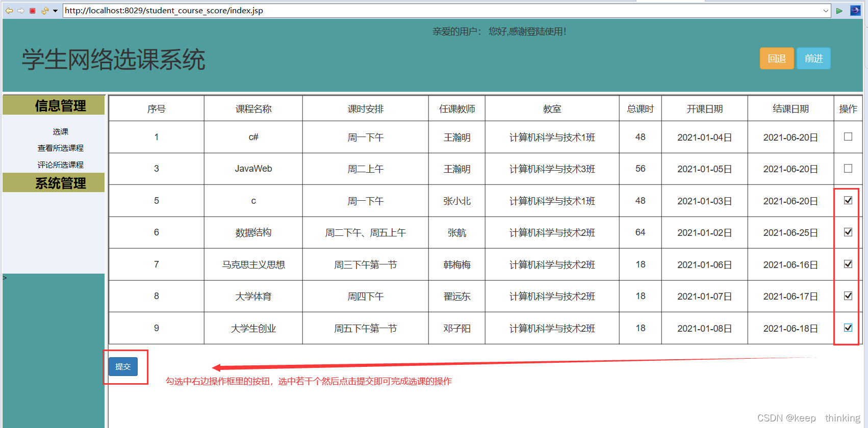The width and height of the screenshot is (868, 428).
Task: Check the box for course c#
Action: pos(848,137)
